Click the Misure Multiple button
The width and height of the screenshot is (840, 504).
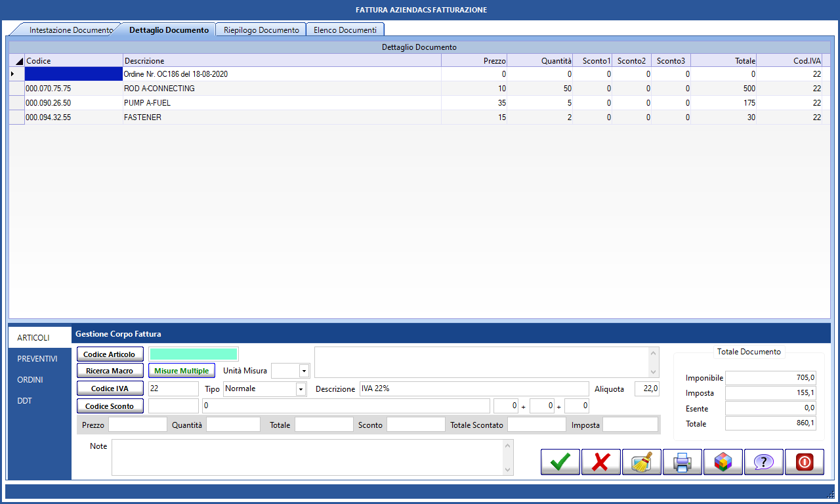tap(181, 371)
